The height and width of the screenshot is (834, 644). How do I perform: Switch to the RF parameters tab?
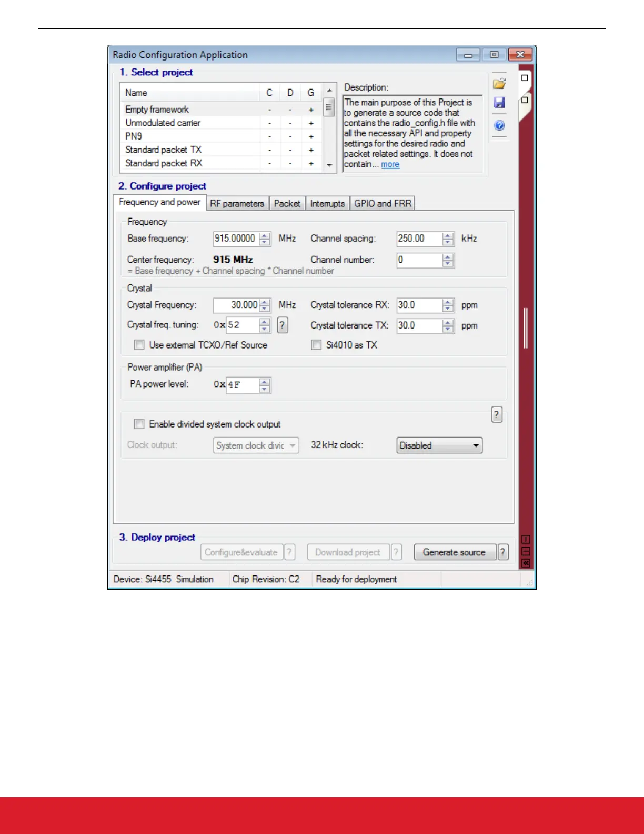(237, 203)
